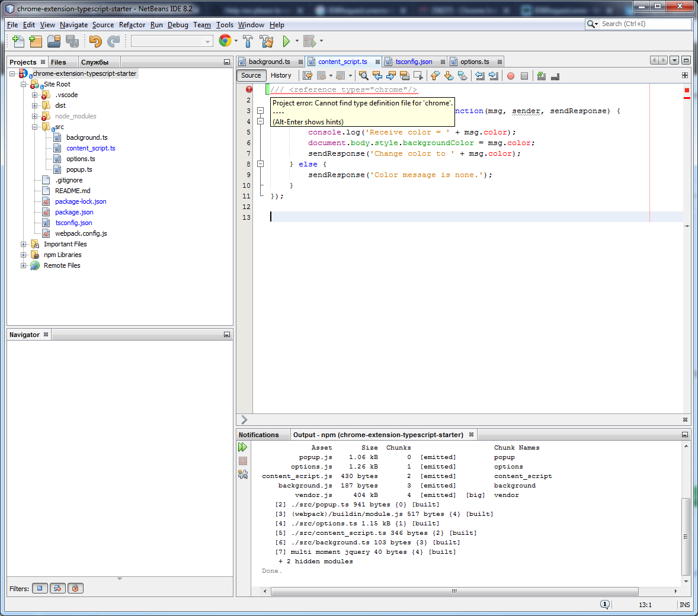Click the Shift Line Left icon
This screenshot has width=698, height=616.
(480, 76)
